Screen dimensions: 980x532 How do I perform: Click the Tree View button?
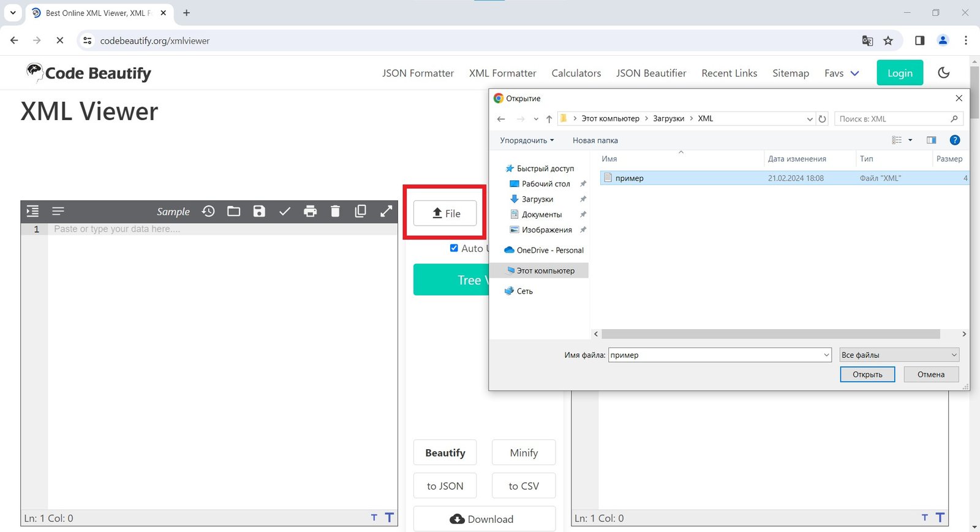(451, 280)
